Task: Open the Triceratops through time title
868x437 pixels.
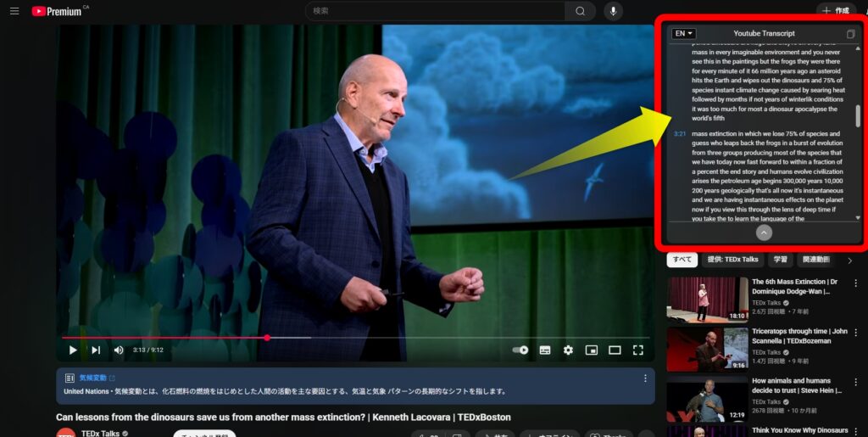Action: pos(799,336)
